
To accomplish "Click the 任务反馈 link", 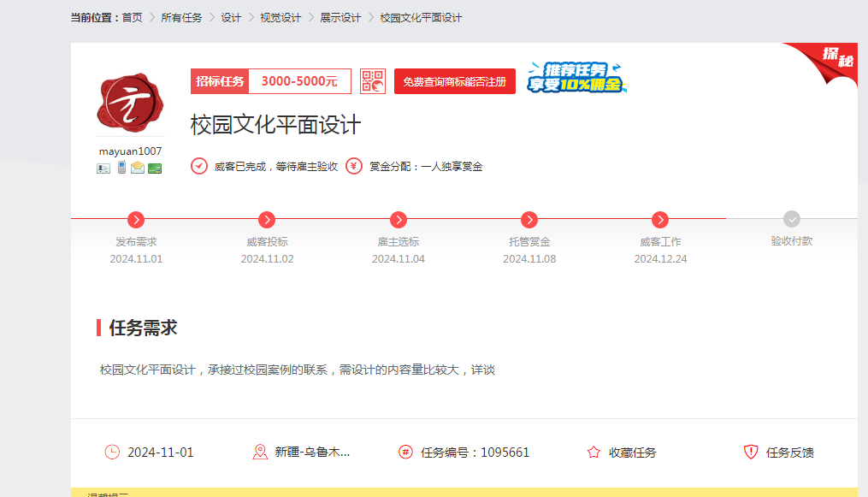I will (x=790, y=453).
